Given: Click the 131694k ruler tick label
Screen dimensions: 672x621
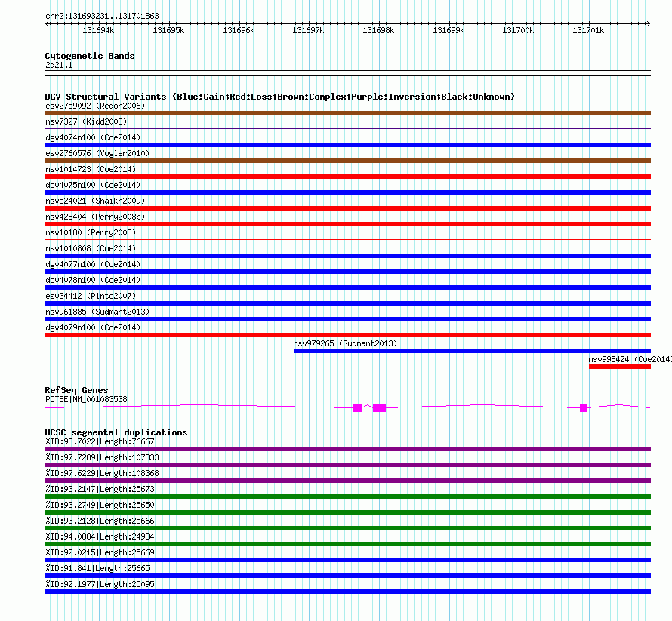Looking at the screenshot, I should click(98, 30).
